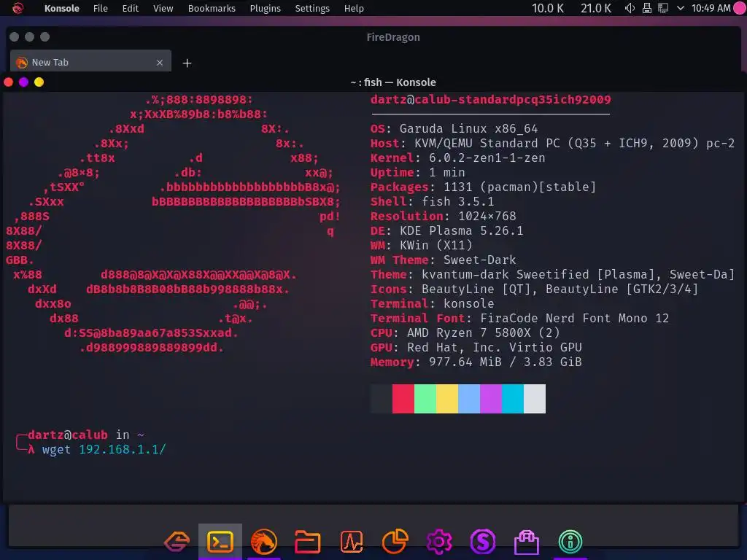Open the Edit menu

tap(130, 9)
